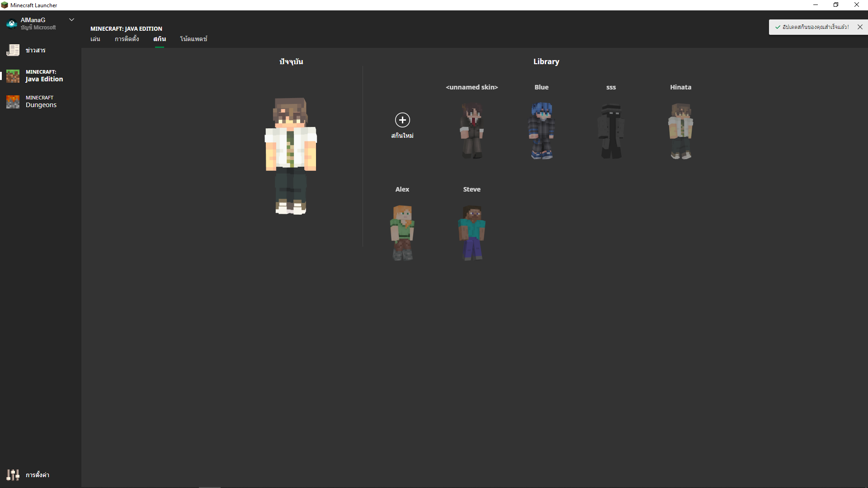Click the Blue skin name label

click(x=542, y=87)
